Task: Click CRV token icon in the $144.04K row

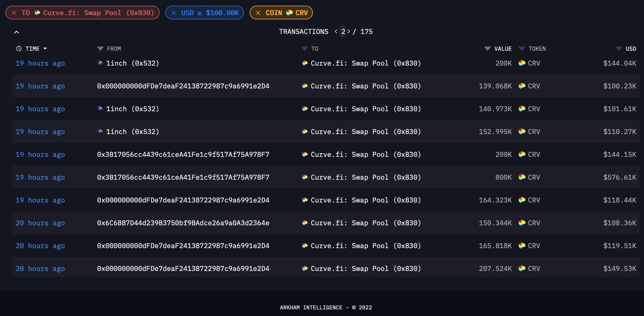Action: click(x=522, y=63)
